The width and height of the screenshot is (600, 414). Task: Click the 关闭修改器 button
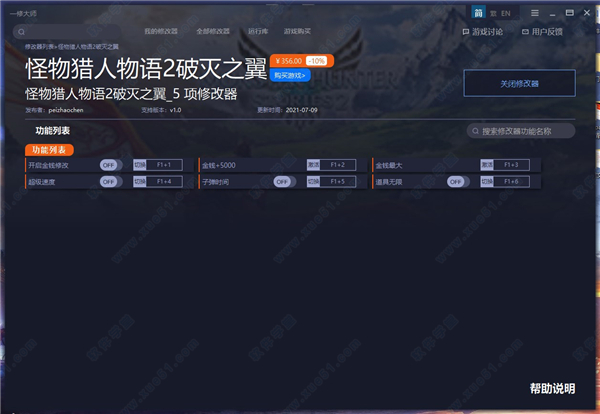(x=519, y=83)
